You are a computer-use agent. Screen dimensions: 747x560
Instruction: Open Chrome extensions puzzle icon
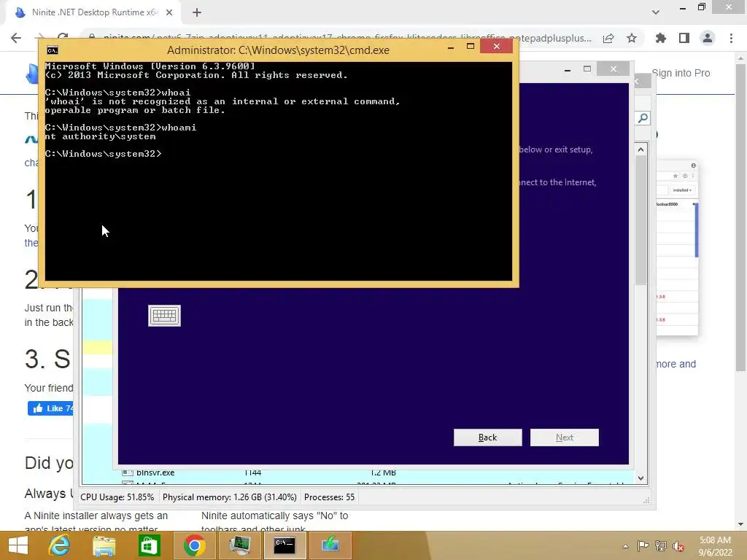coord(661,38)
